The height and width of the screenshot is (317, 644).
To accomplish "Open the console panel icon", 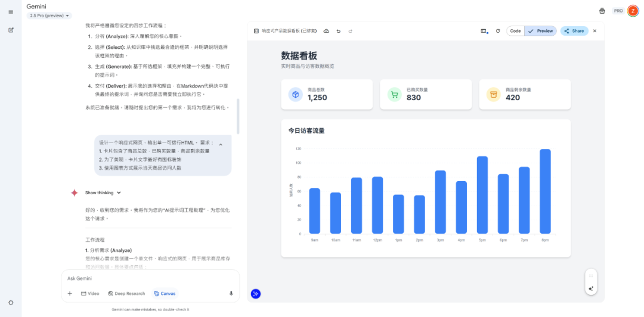I will [x=484, y=31].
